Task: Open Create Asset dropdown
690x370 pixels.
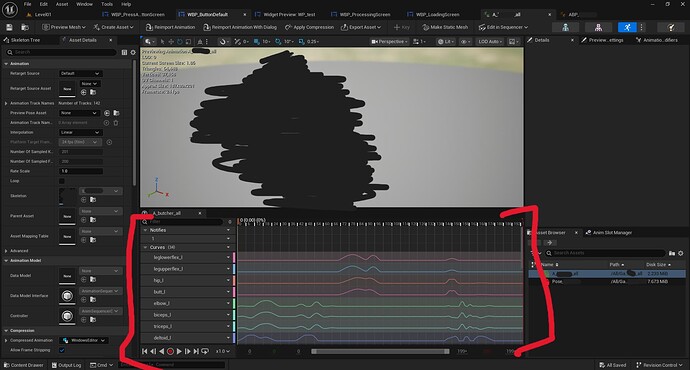Action: pyautogui.click(x=114, y=27)
